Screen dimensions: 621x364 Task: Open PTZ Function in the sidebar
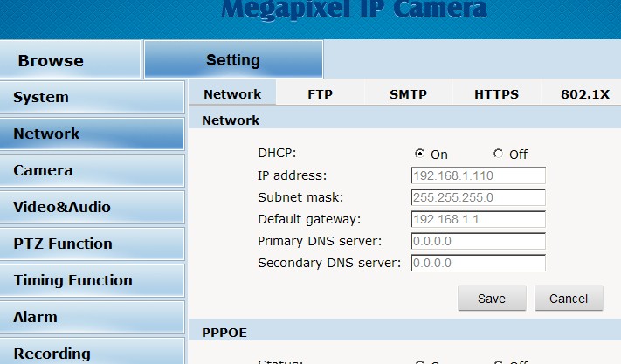(92, 244)
